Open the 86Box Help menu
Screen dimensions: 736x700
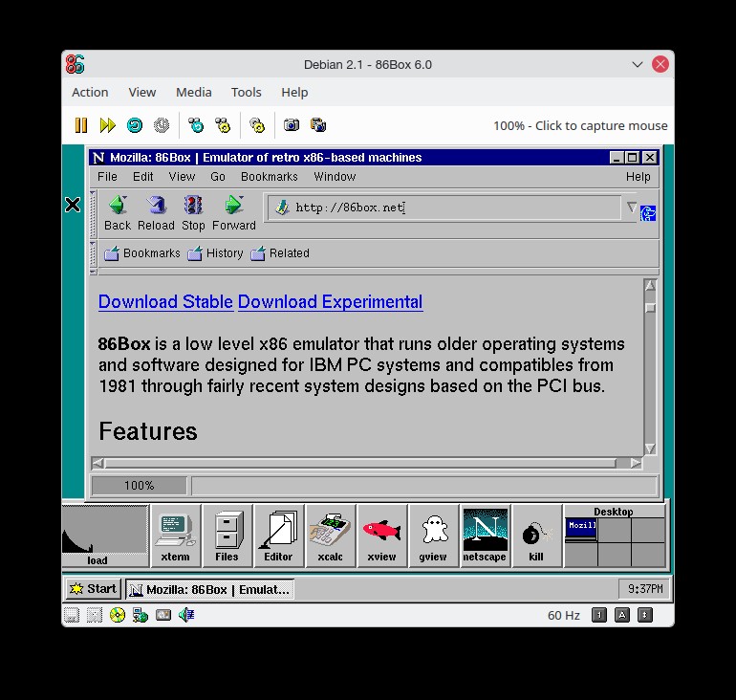click(x=294, y=92)
